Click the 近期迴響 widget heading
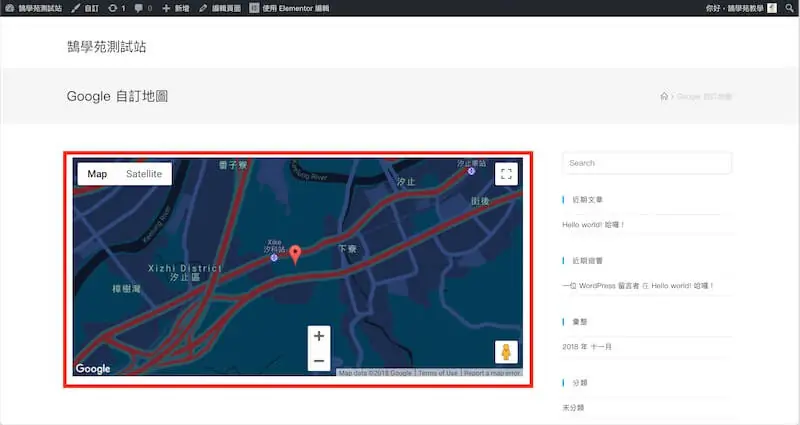Screen dimensions: 800x425 [x=587, y=261]
